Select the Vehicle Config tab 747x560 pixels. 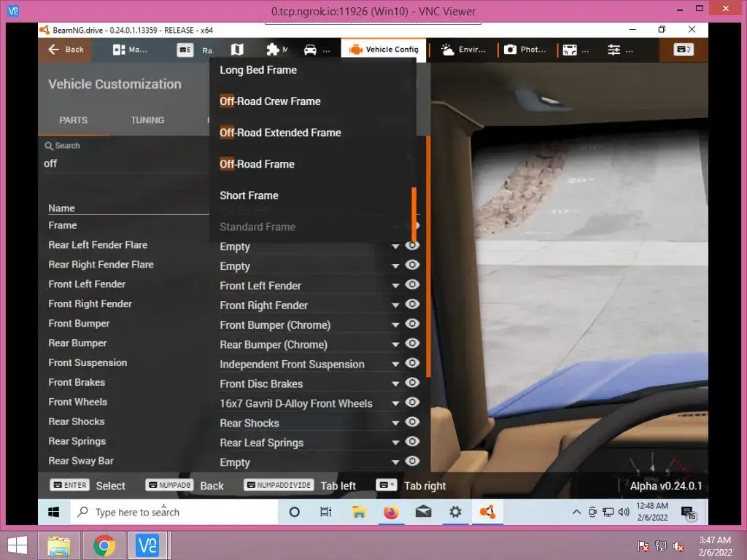click(x=384, y=50)
